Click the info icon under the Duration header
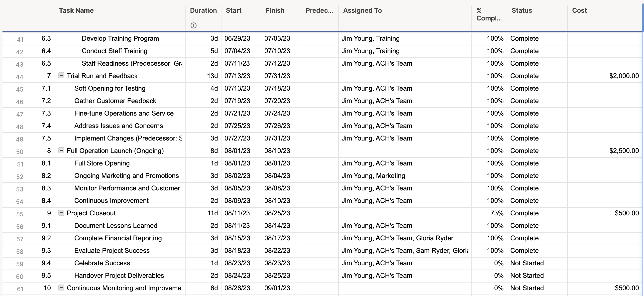The image size is (644, 296). click(x=194, y=25)
